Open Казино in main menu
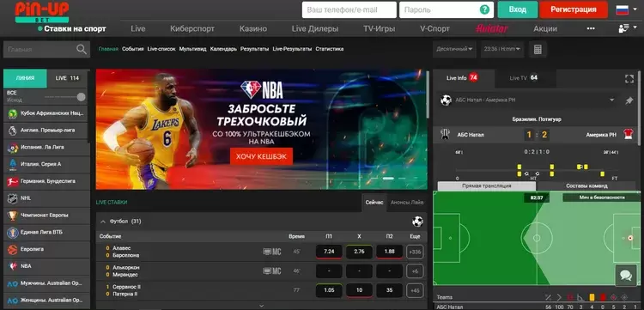The image size is (644, 310). click(x=253, y=28)
